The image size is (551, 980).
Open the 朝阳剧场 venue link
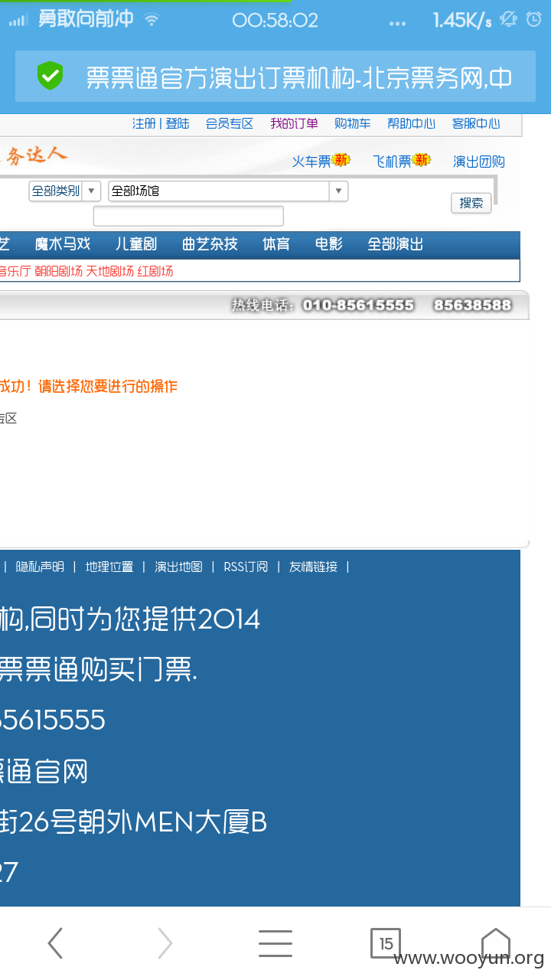pyautogui.click(x=58, y=271)
